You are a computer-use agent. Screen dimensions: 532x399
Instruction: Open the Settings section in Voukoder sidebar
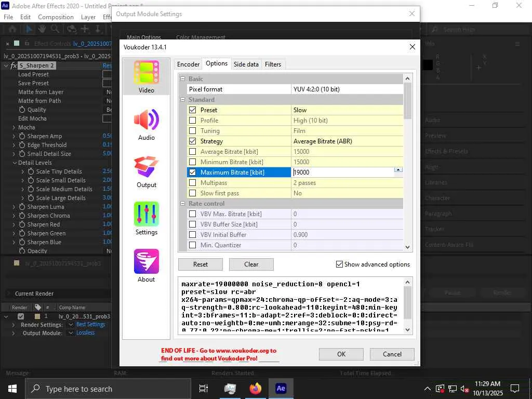click(146, 219)
